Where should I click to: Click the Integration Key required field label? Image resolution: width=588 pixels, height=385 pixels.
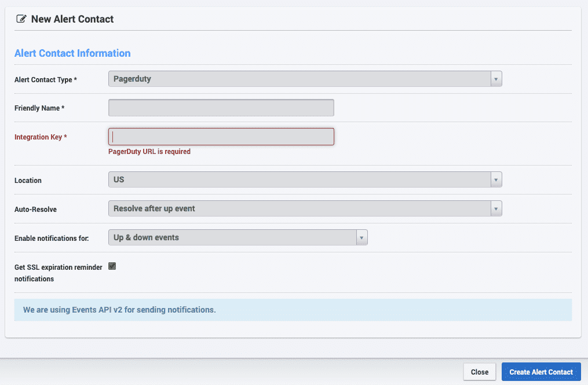(x=41, y=137)
